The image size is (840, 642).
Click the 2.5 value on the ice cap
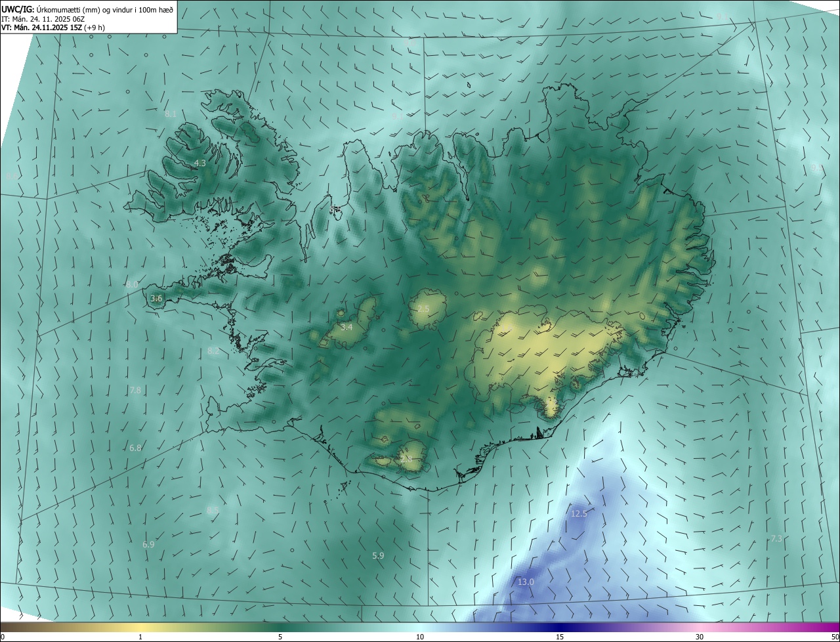pyautogui.click(x=423, y=309)
